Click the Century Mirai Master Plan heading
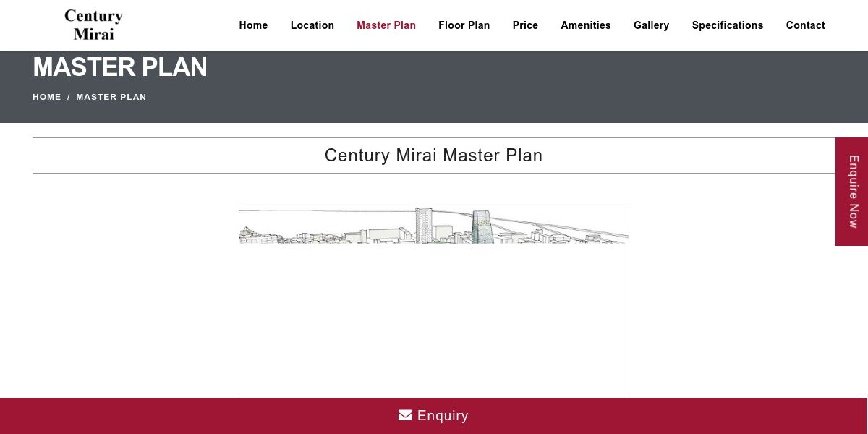Image resolution: width=868 pixels, height=434 pixels. tap(433, 156)
